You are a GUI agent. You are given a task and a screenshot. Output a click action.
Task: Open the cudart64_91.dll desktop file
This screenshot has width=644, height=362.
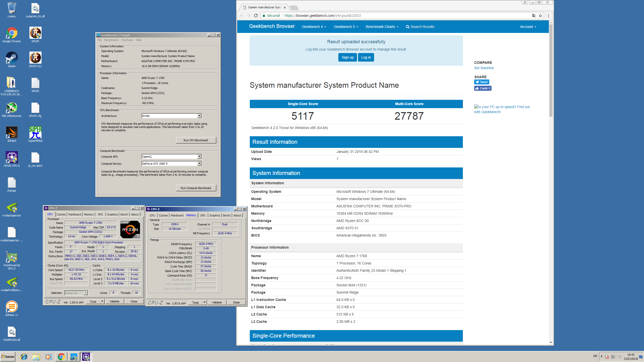pyautogui.click(x=35, y=10)
